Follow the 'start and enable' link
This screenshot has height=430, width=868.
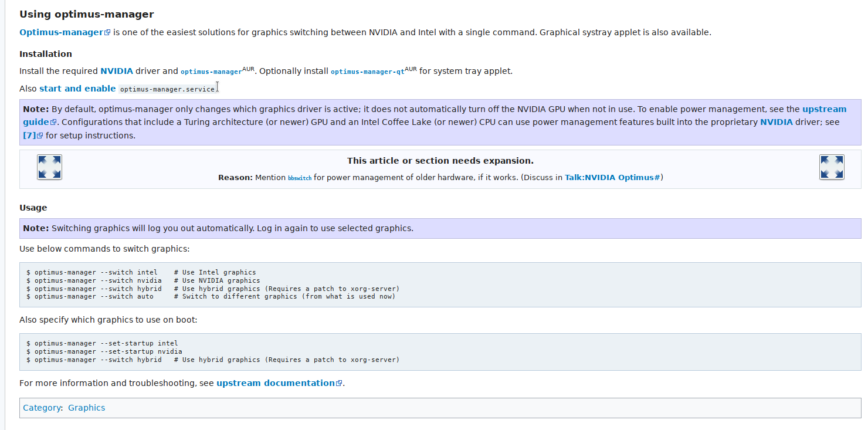[x=77, y=89]
